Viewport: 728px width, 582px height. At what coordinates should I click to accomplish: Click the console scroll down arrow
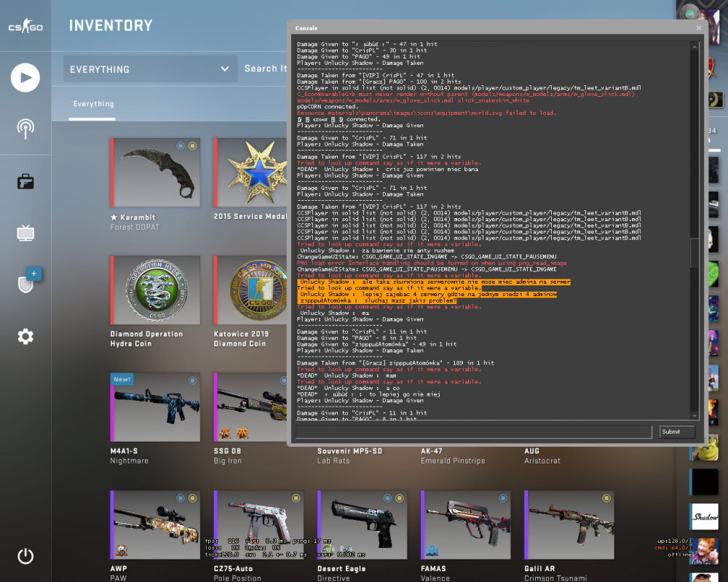695,416
